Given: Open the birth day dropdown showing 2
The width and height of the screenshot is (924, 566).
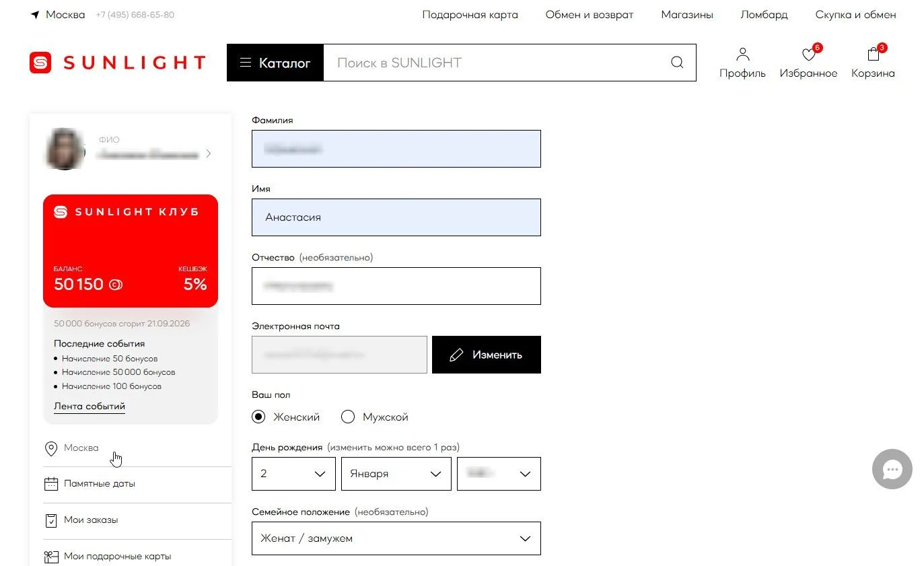Looking at the screenshot, I should tap(293, 474).
